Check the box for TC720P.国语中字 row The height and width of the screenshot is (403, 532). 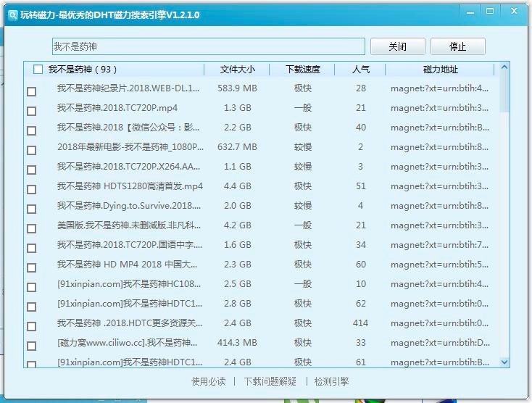tap(32, 249)
